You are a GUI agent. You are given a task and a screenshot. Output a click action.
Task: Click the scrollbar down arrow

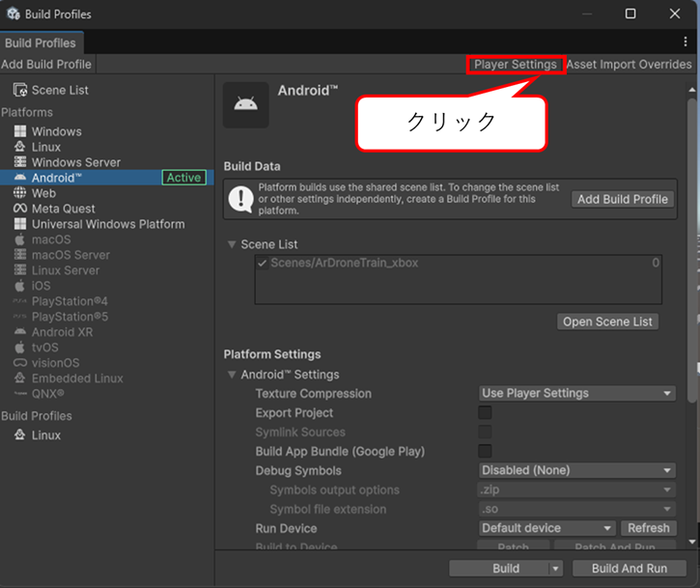coord(692,542)
